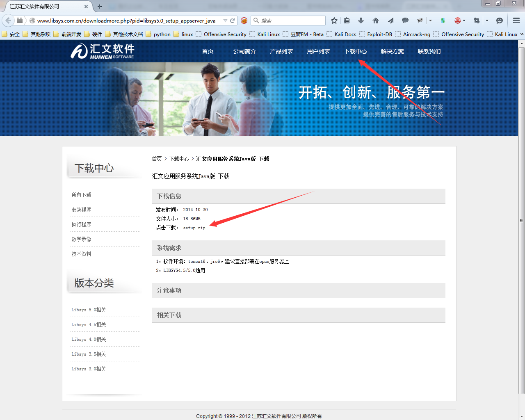Select 技术资料 in the sidebar
525x420 pixels.
(x=81, y=254)
